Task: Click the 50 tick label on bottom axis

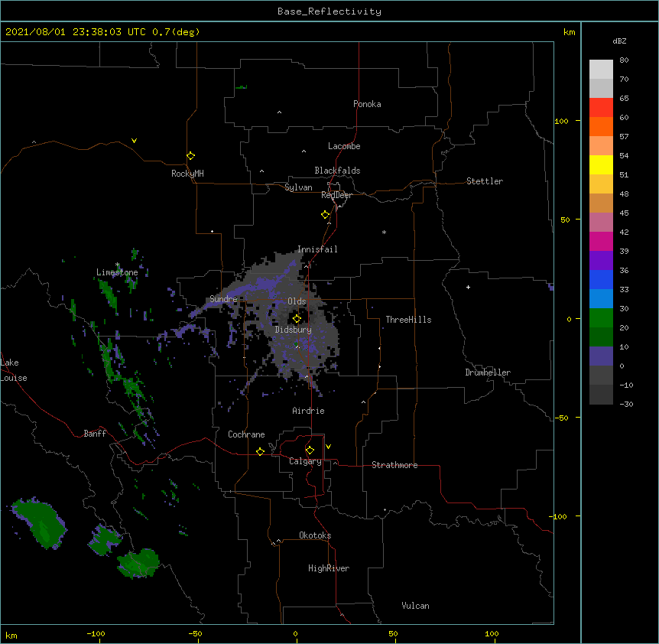Action: pyautogui.click(x=393, y=634)
